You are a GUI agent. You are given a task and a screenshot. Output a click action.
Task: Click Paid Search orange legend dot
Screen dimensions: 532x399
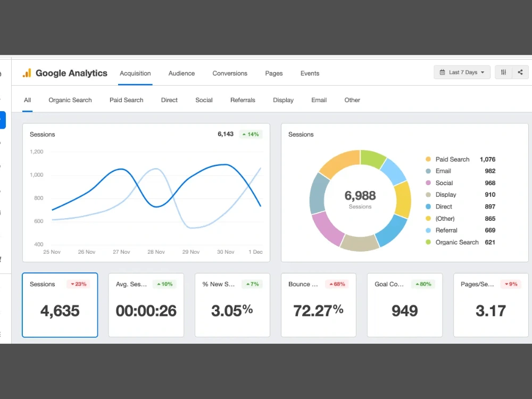(428, 159)
